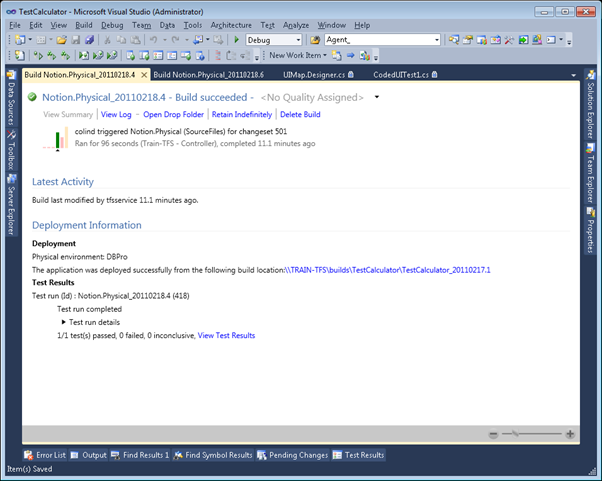Switch to the CodedUITest1.cs tab
The height and width of the screenshot is (481, 602).
405,75
